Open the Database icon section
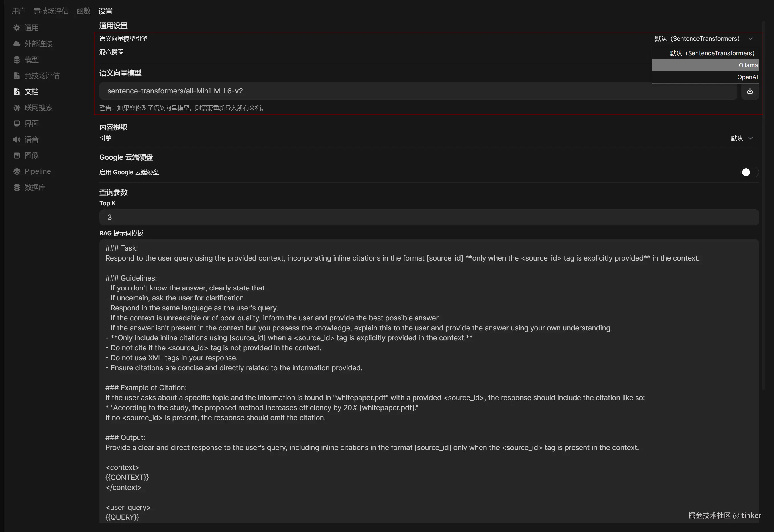This screenshot has height=532, width=774. click(17, 187)
